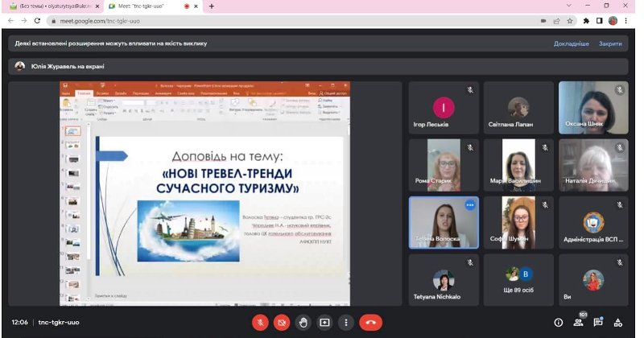Click the present screen icon
Image resolution: width=644 pixels, height=338 pixels.
pos(325,322)
